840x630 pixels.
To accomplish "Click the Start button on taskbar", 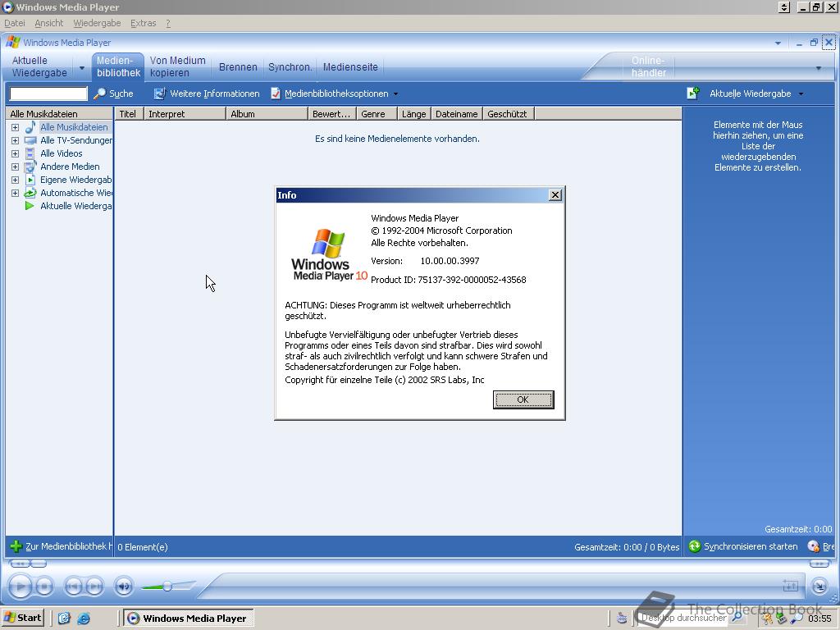I will pos(22,618).
